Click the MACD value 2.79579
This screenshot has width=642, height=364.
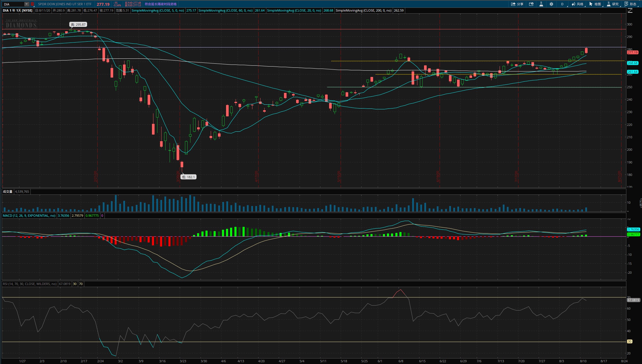[x=77, y=216]
